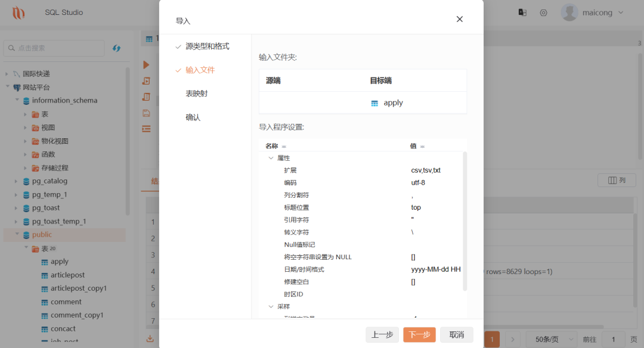This screenshot has height=348, width=644.
Task: Expand the 视图 folder
Action: point(26,128)
